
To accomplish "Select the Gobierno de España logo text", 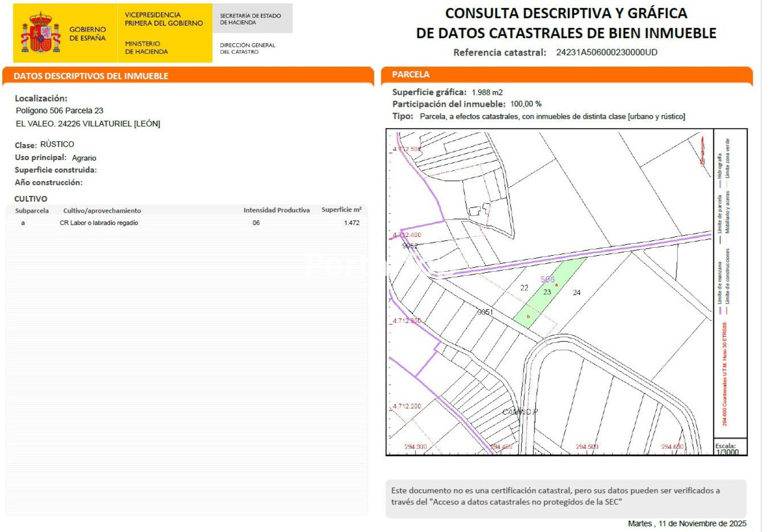I will 87,33.
